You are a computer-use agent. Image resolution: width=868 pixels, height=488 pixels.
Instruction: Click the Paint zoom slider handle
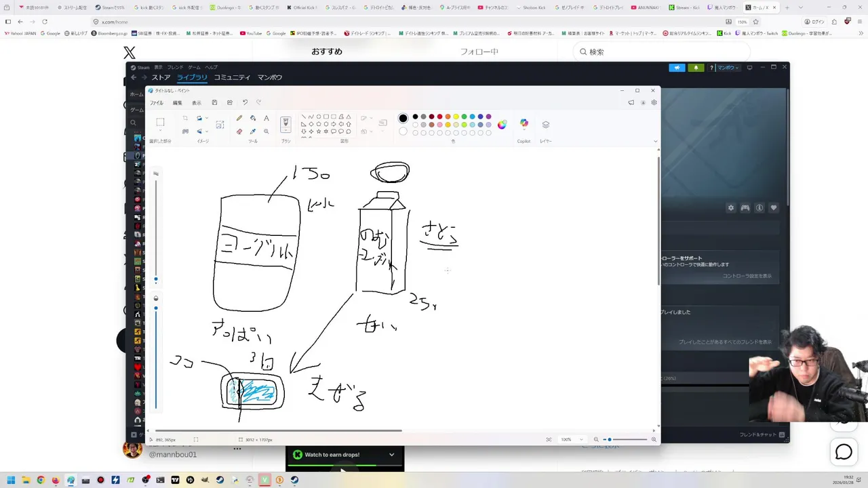pyautogui.click(x=609, y=439)
